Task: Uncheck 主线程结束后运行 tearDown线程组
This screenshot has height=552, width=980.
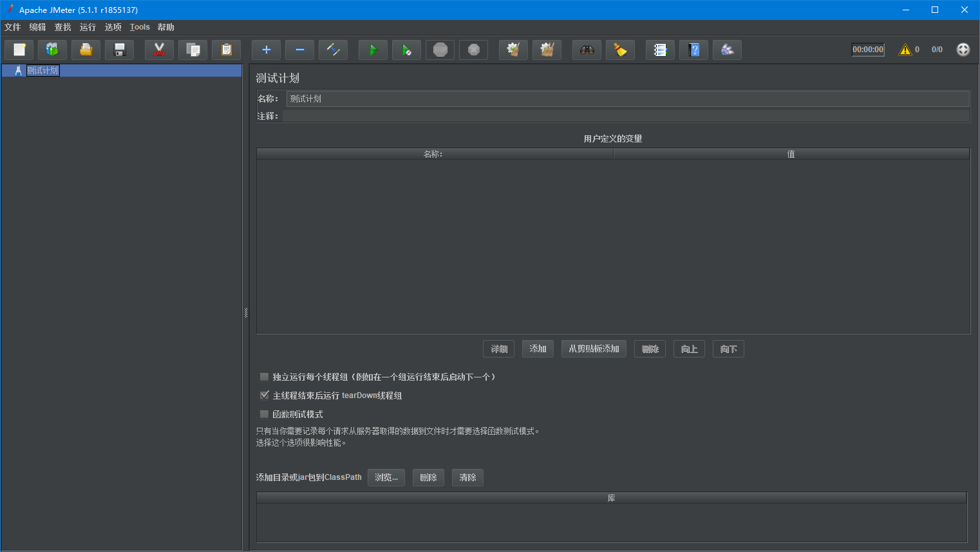Action: [264, 395]
